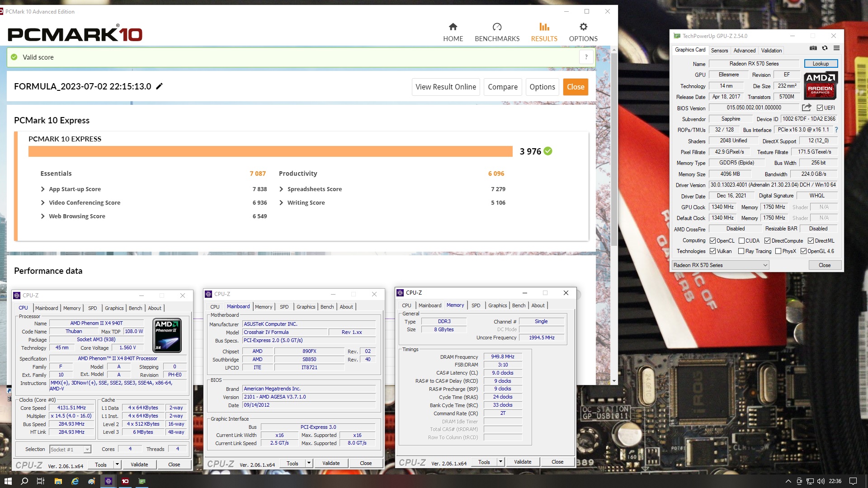
Task: Open GPU-Z hamburger menu
Action: click(x=836, y=48)
